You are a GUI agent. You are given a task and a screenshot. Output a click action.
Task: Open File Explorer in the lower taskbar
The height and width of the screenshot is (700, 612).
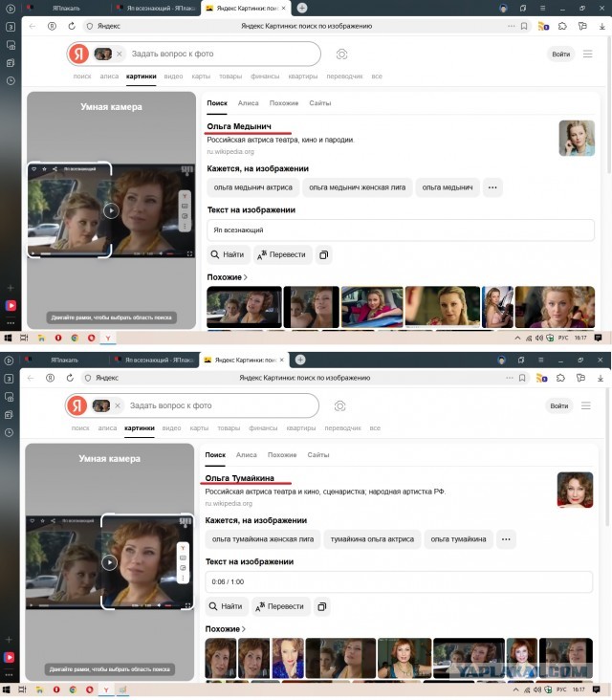point(39,689)
